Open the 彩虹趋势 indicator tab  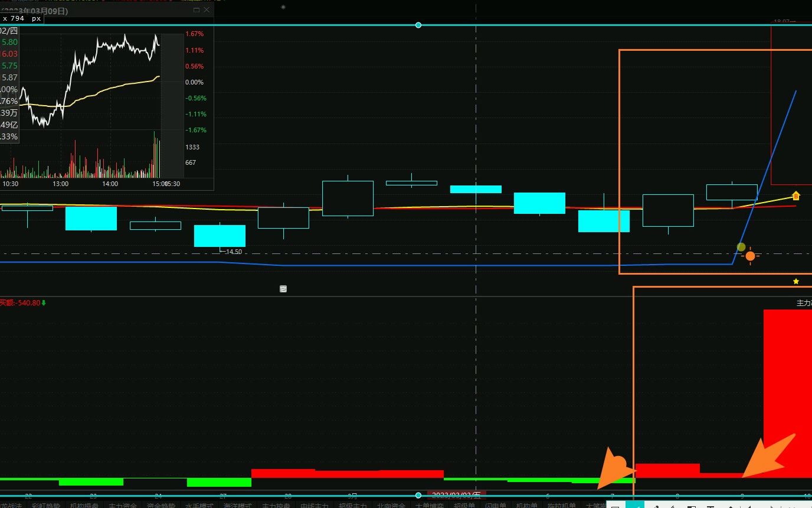tap(46, 505)
